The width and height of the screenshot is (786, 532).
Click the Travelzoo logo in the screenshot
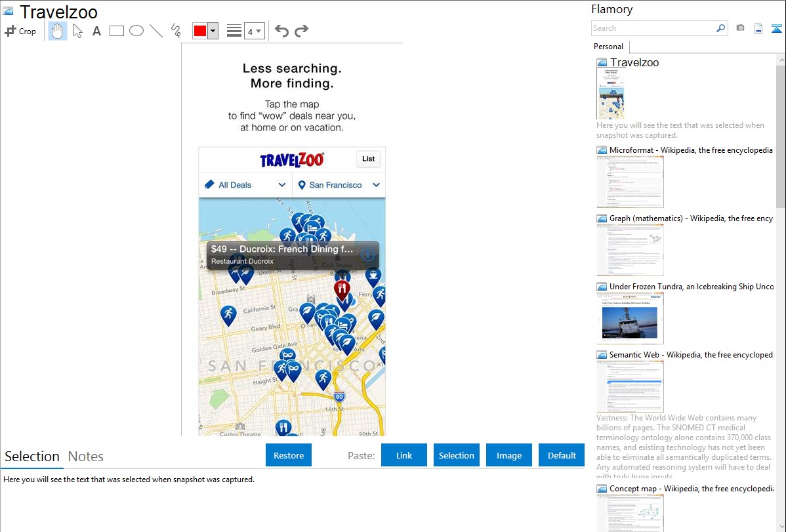pos(292,160)
